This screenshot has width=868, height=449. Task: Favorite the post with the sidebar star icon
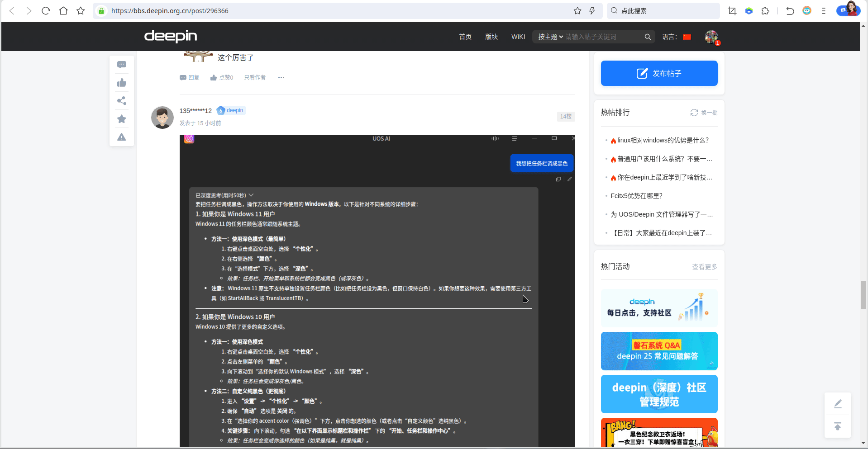[122, 119]
